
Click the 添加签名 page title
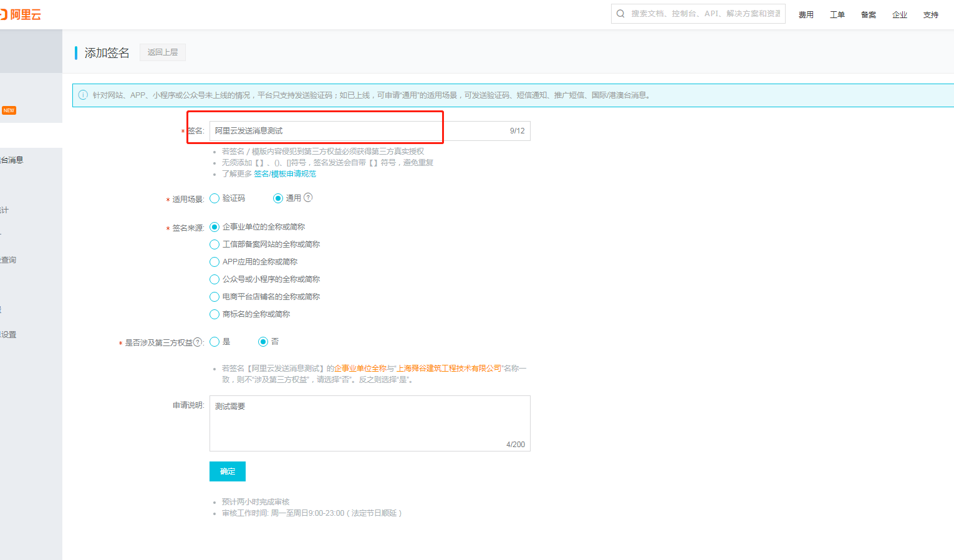pyautogui.click(x=107, y=53)
